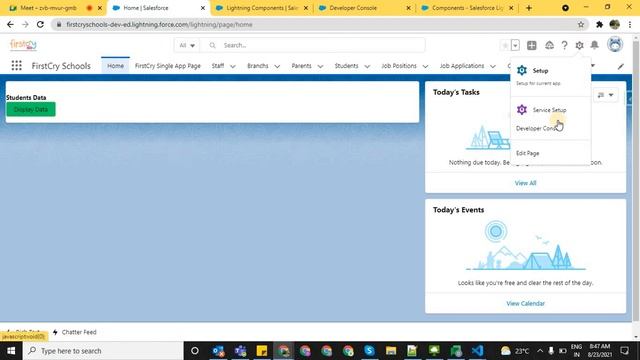This screenshot has width=640, height=360.
Task: Open Outlook from the taskbar
Action: (218, 351)
